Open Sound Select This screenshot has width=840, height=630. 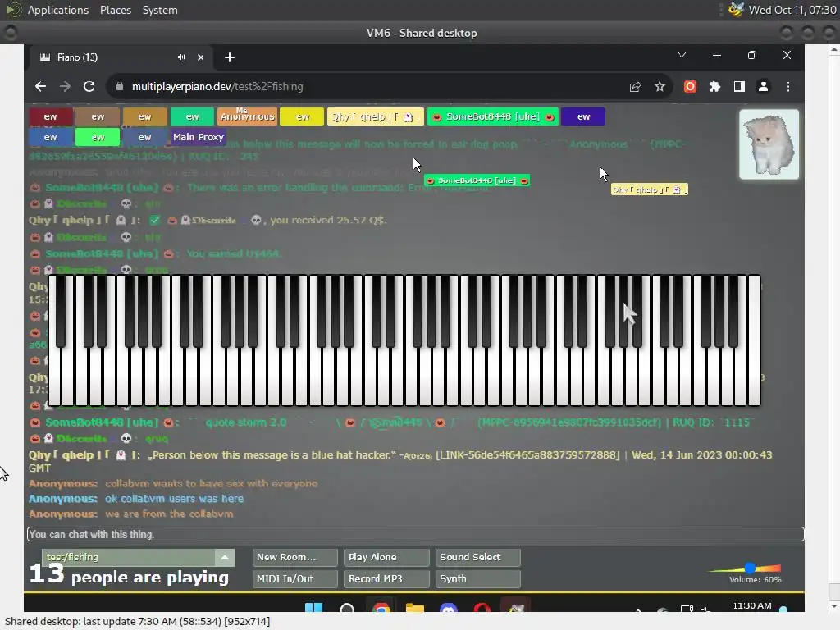pyautogui.click(x=478, y=557)
